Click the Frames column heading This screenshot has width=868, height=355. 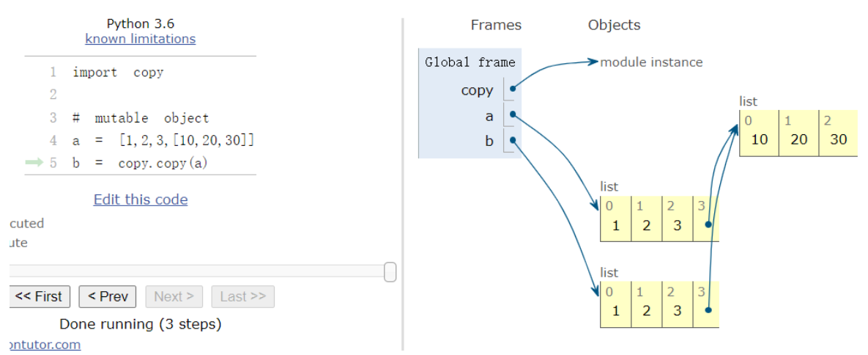click(x=496, y=25)
